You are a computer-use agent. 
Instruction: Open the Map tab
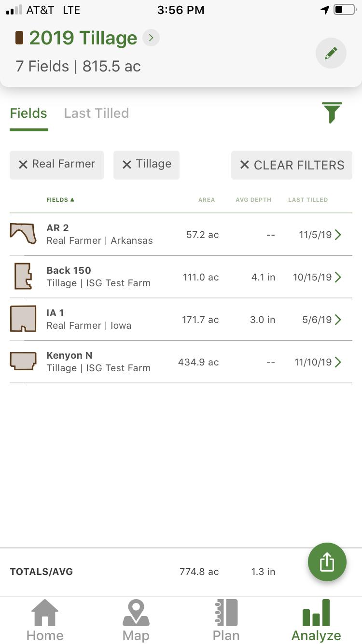point(136,620)
